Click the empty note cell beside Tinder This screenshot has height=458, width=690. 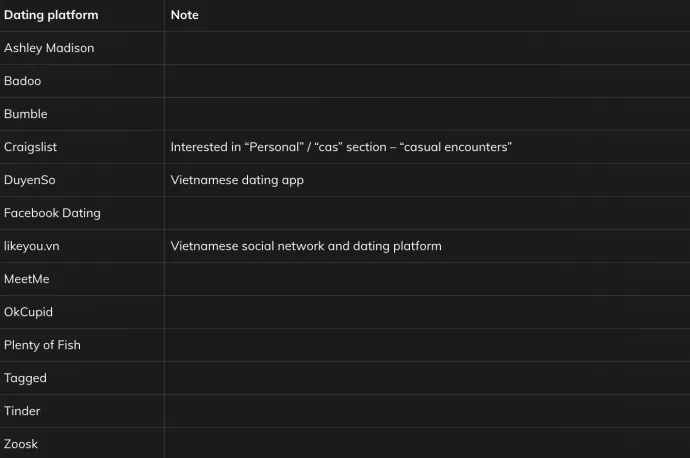(427, 411)
